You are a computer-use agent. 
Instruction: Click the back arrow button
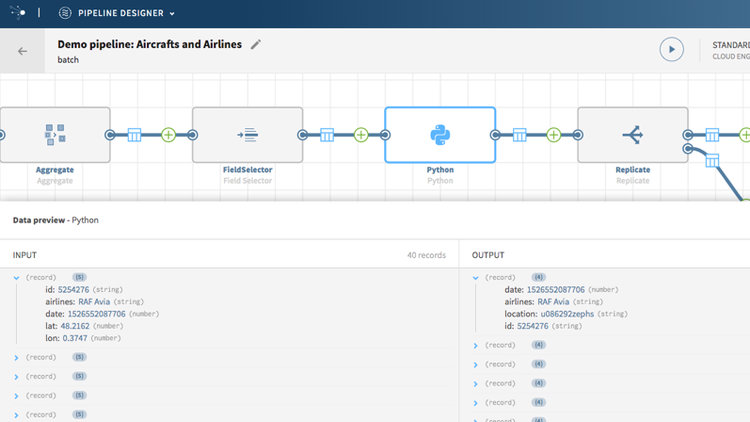tap(22, 51)
